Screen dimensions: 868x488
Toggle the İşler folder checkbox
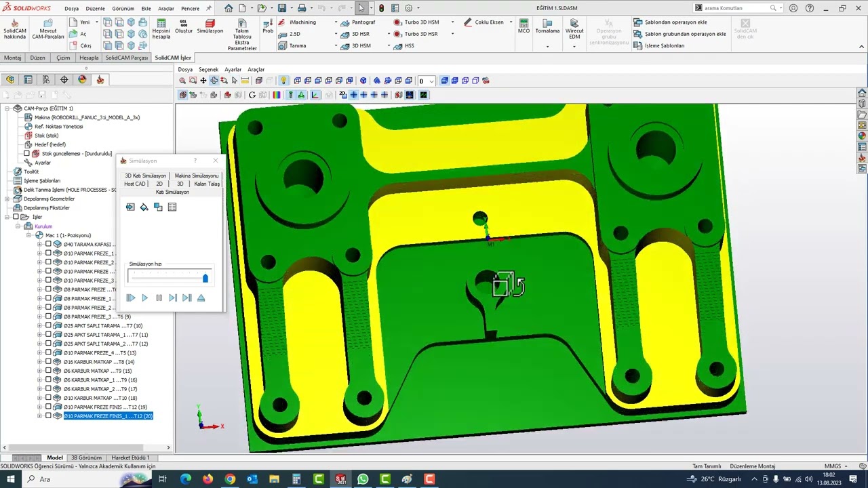point(16,217)
